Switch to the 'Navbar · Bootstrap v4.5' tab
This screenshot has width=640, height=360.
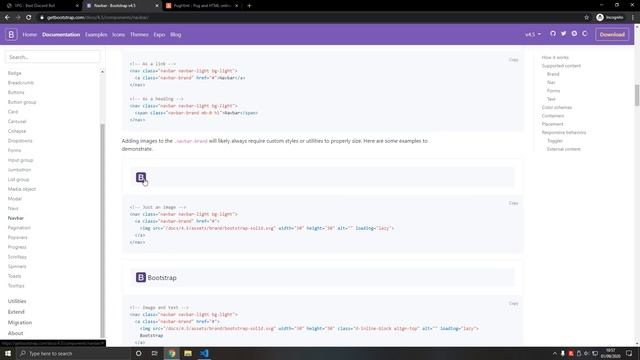tap(121, 6)
